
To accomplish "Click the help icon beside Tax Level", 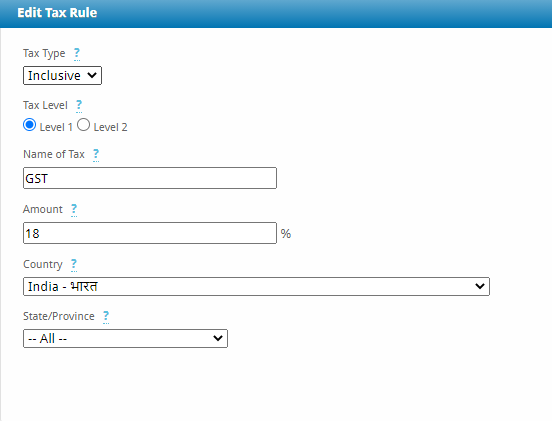I will click(79, 106).
